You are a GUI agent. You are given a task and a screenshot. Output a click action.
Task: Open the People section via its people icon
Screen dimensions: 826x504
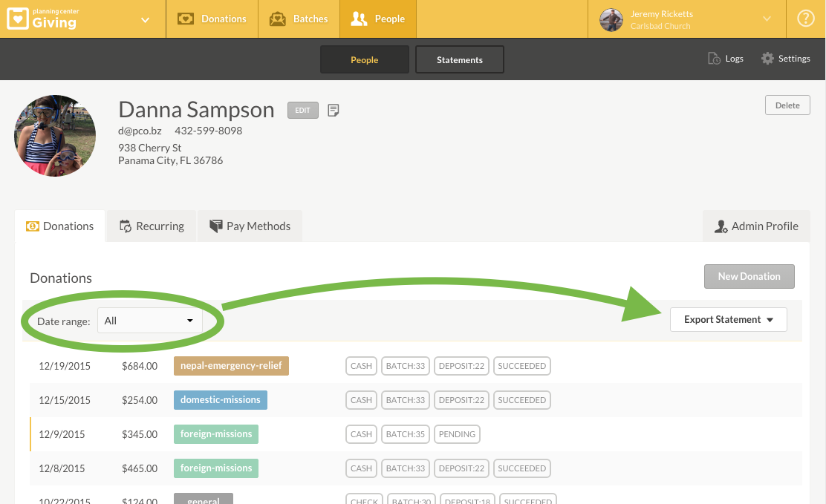coord(359,19)
